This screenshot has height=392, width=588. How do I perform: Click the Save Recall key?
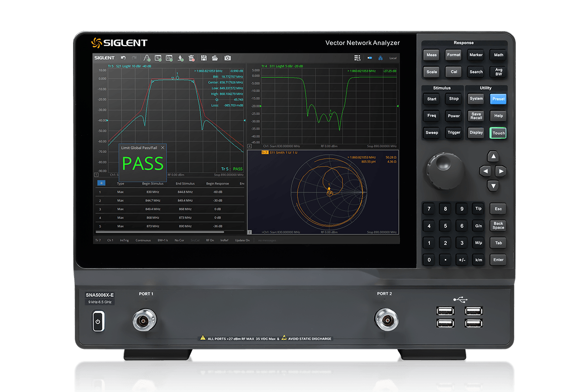476,116
